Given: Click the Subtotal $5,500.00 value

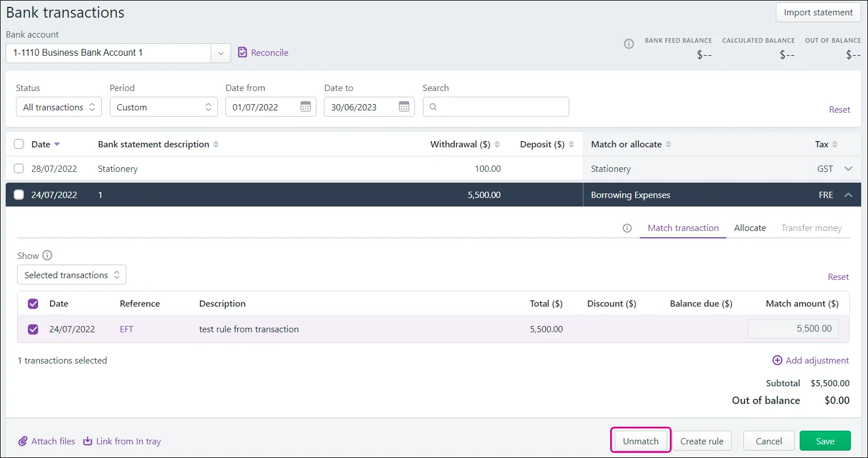Looking at the screenshot, I should (830, 383).
